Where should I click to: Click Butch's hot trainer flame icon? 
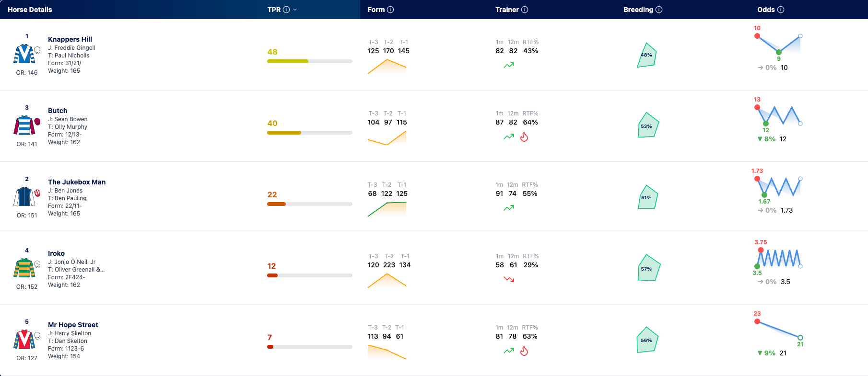524,137
